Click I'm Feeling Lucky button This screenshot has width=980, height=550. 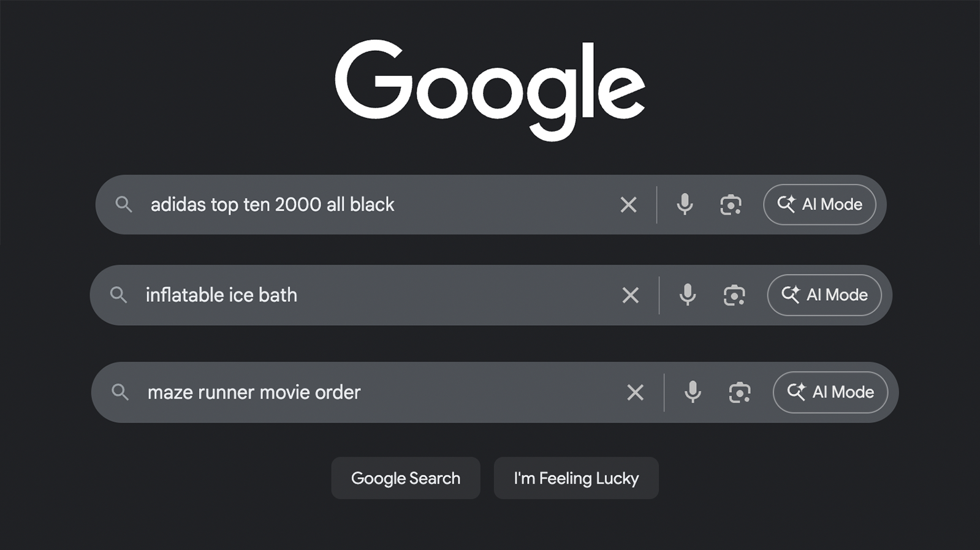pos(576,478)
